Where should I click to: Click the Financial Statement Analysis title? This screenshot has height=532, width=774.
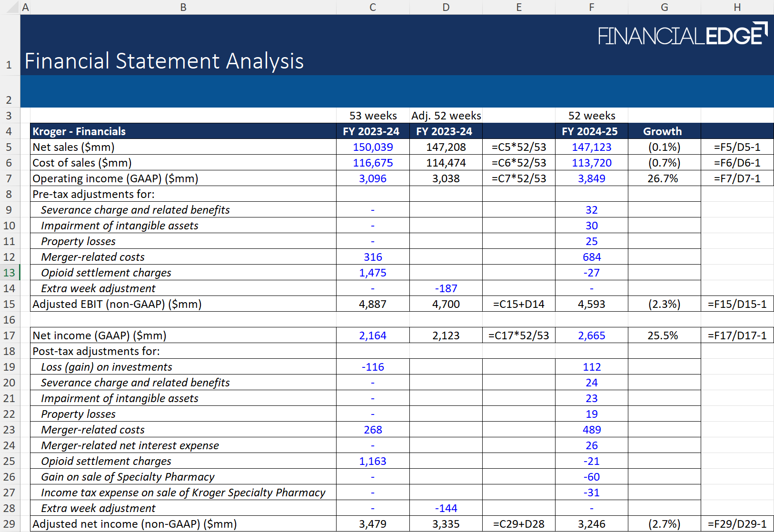(x=164, y=61)
